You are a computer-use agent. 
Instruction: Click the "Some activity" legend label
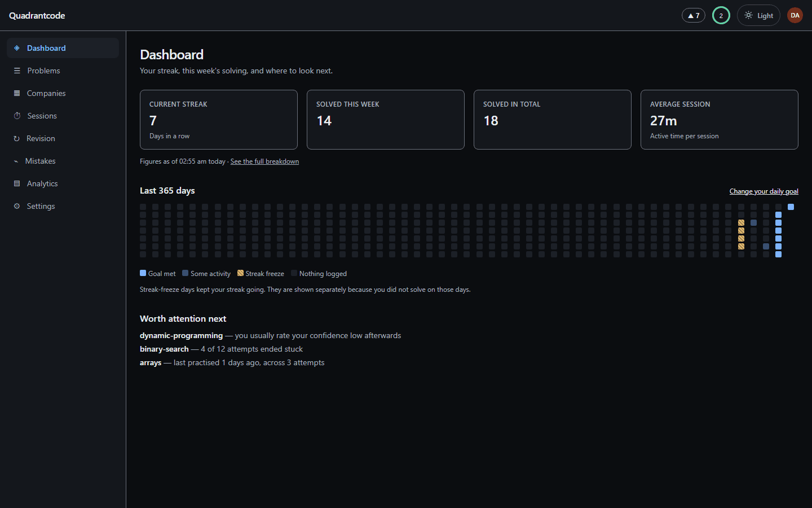click(x=210, y=274)
